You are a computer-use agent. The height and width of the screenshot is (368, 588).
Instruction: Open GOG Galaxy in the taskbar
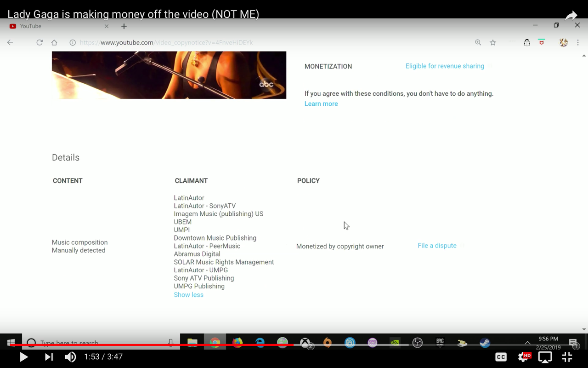(x=373, y=343)
